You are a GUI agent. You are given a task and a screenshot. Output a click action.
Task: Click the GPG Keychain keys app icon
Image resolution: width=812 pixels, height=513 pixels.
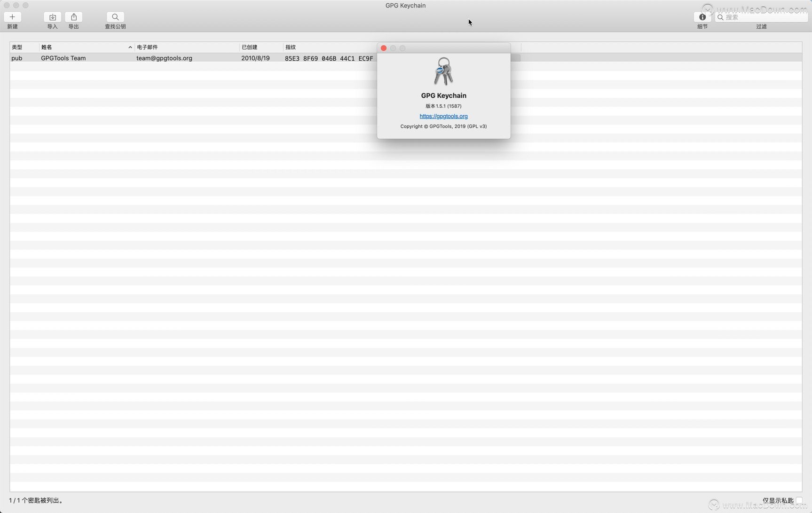443,71
